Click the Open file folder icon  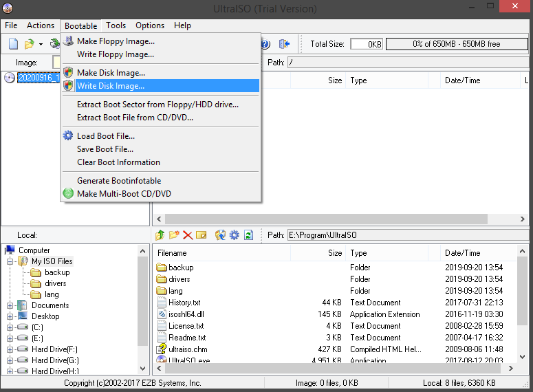pos(30,44)
